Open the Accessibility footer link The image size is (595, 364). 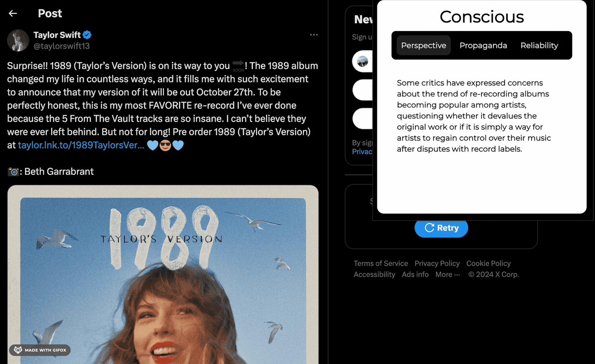pos(374,274)
